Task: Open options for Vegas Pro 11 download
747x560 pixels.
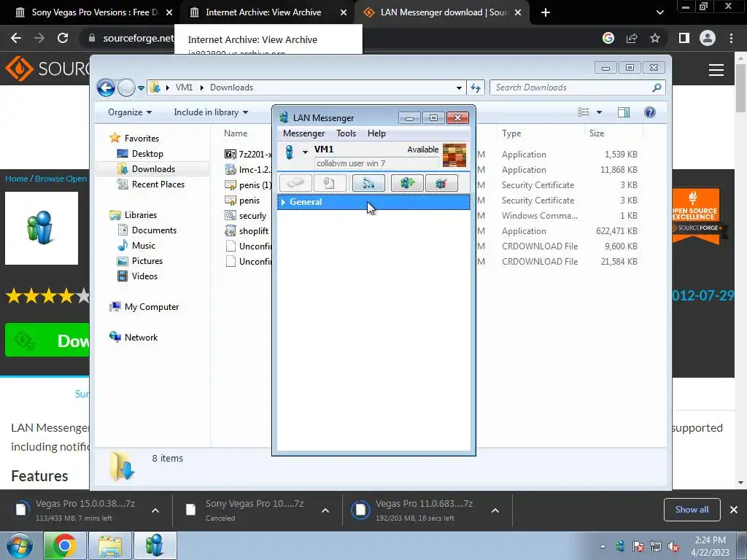Action: coord(495,510)
